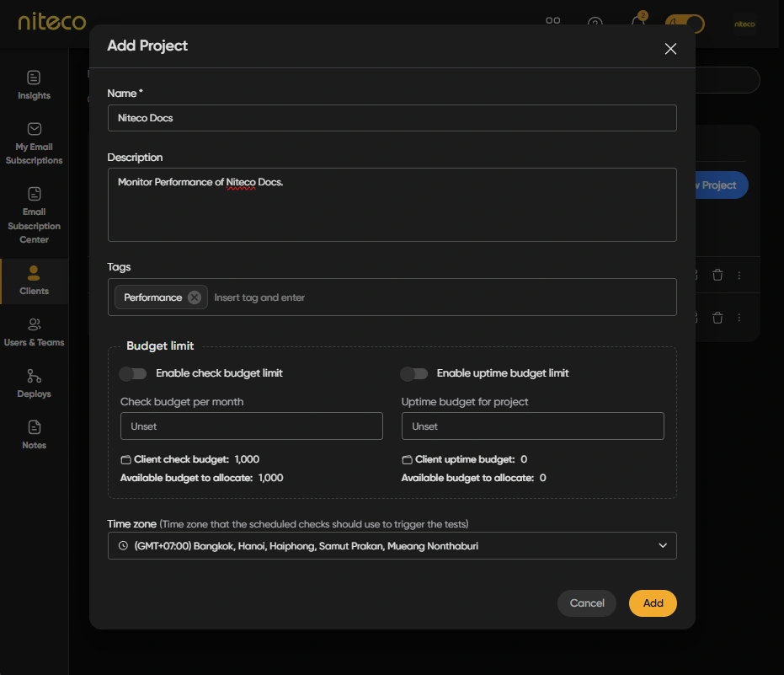The image size is (784, 675).
Task: Click the Cancel button
Action: pyautogui.click(x=587, y=603)
